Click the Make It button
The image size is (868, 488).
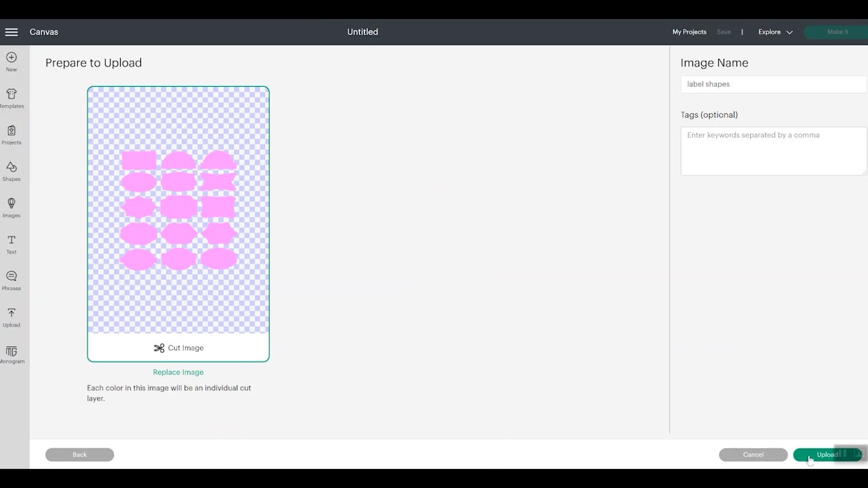(x=837, y=32)
